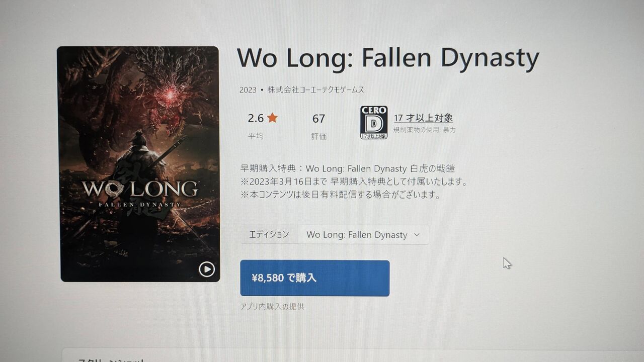Click the orange star rating icon
644x362 pixels.
(x=272, y=118)
